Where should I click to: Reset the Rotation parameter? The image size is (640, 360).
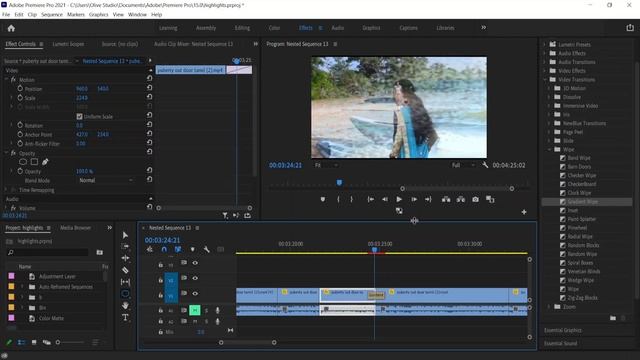(149, 124)
